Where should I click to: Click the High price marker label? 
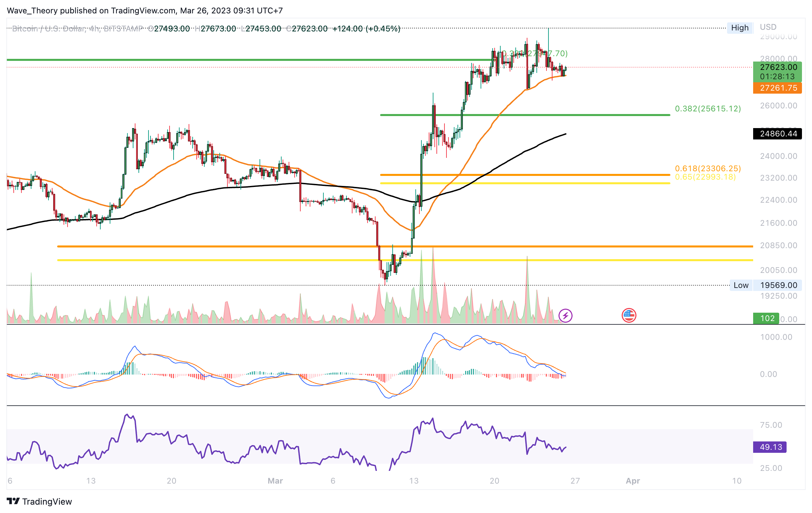tap(739, 28)
